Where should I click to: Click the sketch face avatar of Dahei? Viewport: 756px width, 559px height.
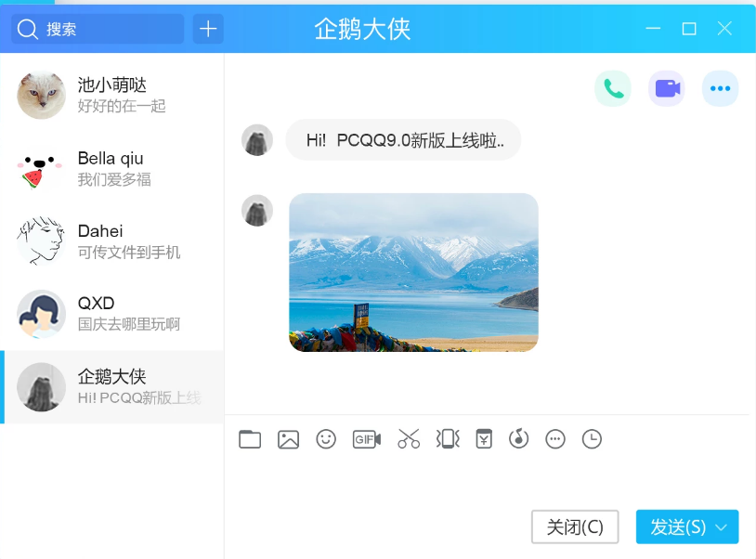click(41, 240)
